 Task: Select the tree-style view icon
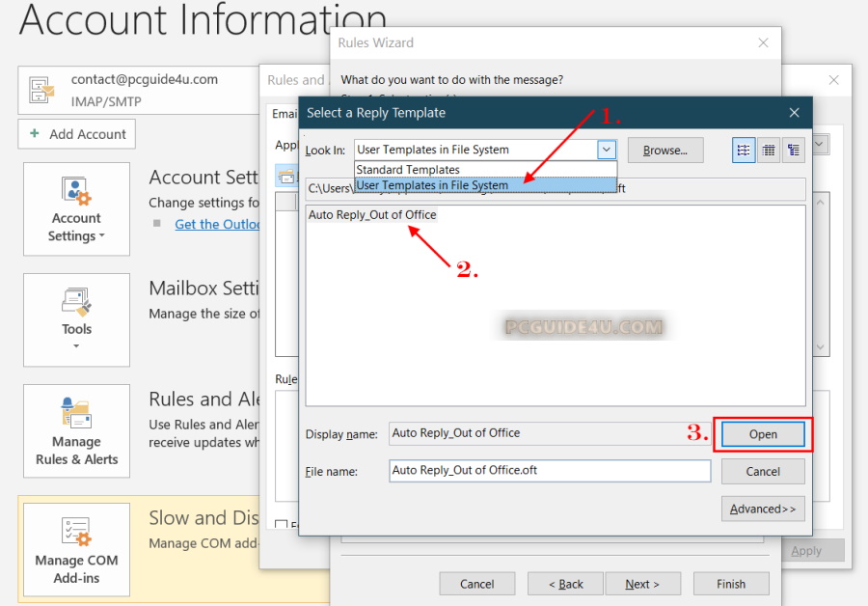794,150
